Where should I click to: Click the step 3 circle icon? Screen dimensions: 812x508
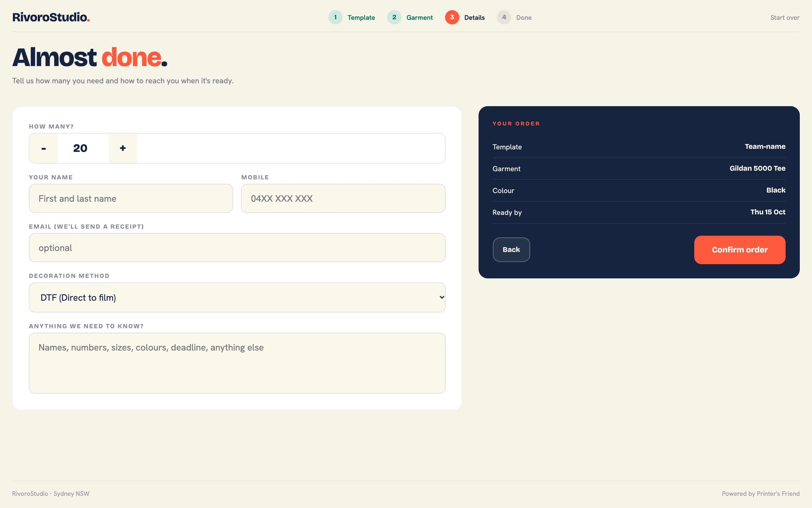452,17
